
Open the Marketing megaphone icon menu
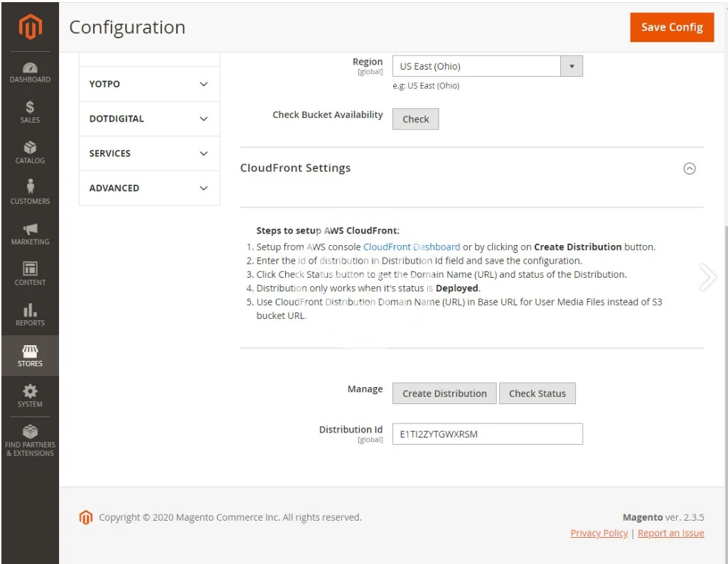coord(30,233)
